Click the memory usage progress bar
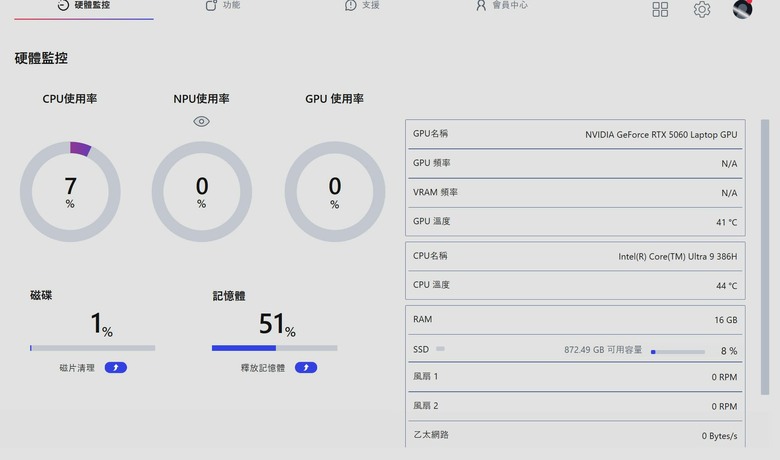The height and width of the screenshot is (460, 780). (x=275, y=348)
